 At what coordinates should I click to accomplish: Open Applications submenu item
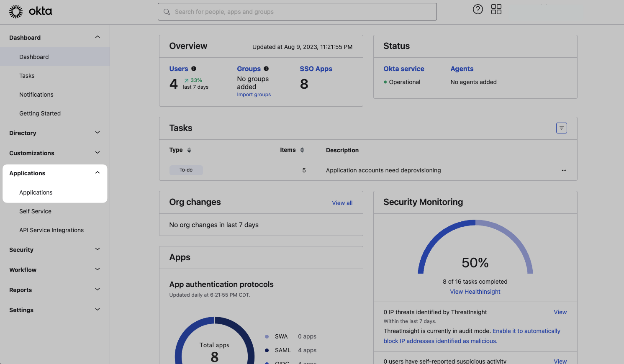[x=36, y=192]
